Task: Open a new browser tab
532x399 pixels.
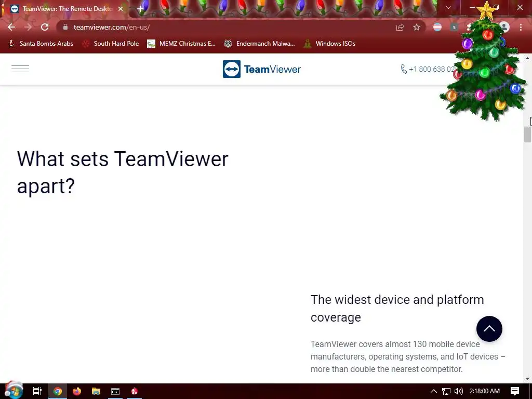Action: [x=140, y=9]
